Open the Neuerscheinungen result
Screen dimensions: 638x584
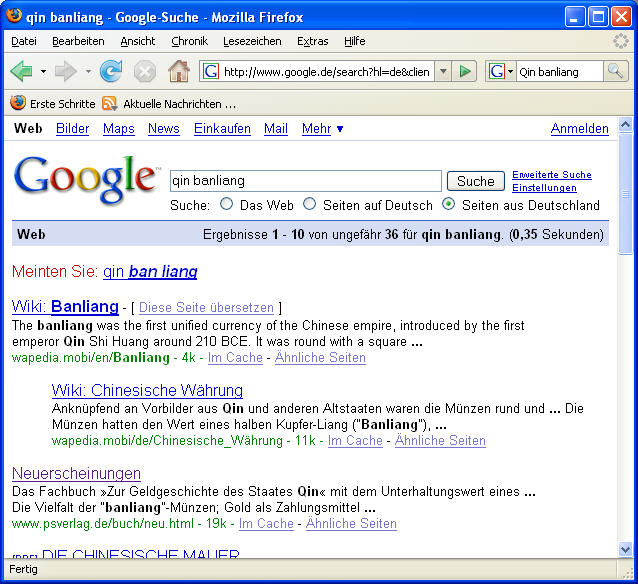[76, 474]
